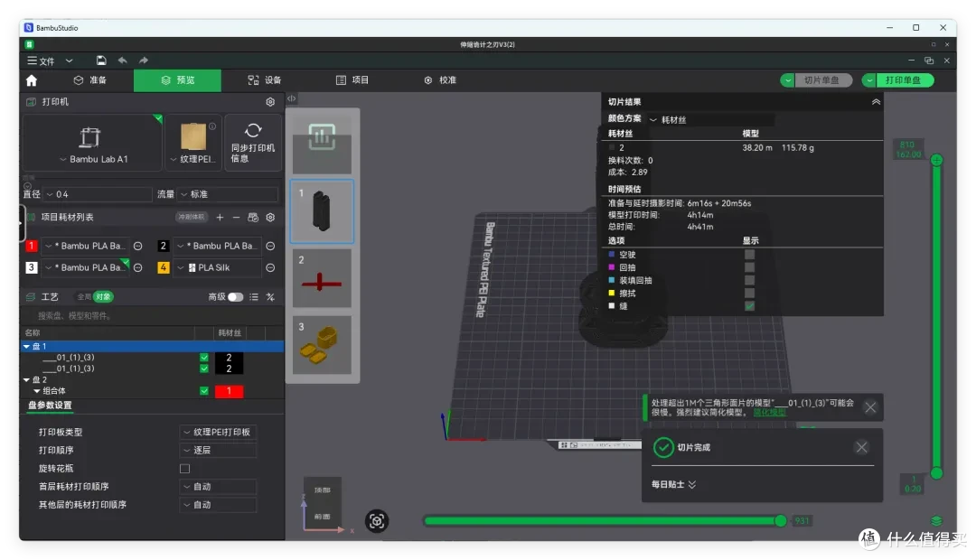Enable the 旋转花瓶 checkbox
Image resolution: width=976 pixels, height=560 pixels.
coord(185,469)
